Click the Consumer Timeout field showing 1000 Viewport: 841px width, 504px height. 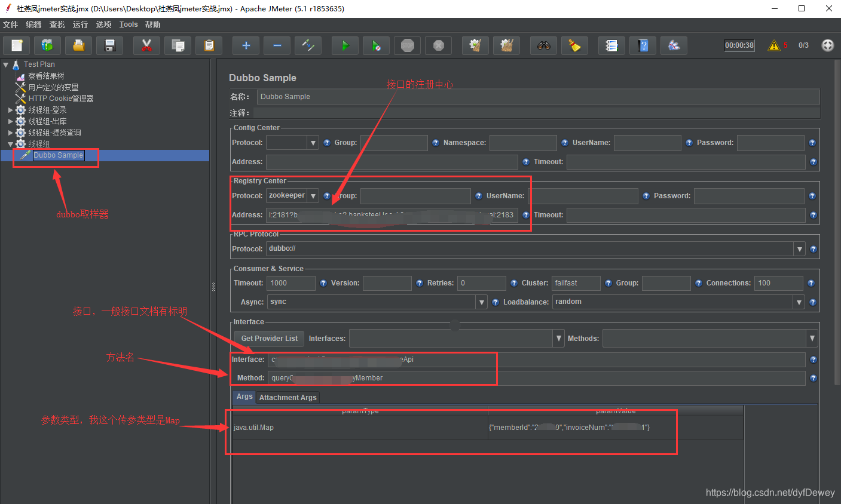(291, 283)
